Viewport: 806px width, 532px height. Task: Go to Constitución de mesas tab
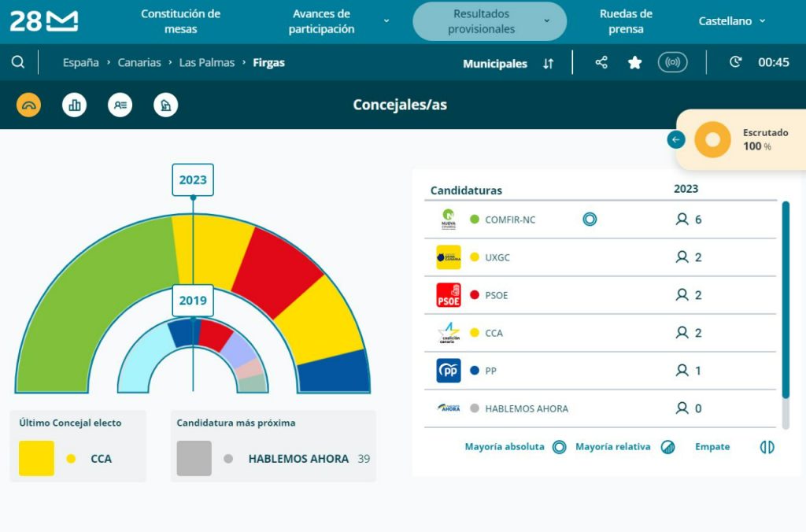(180, 21)
